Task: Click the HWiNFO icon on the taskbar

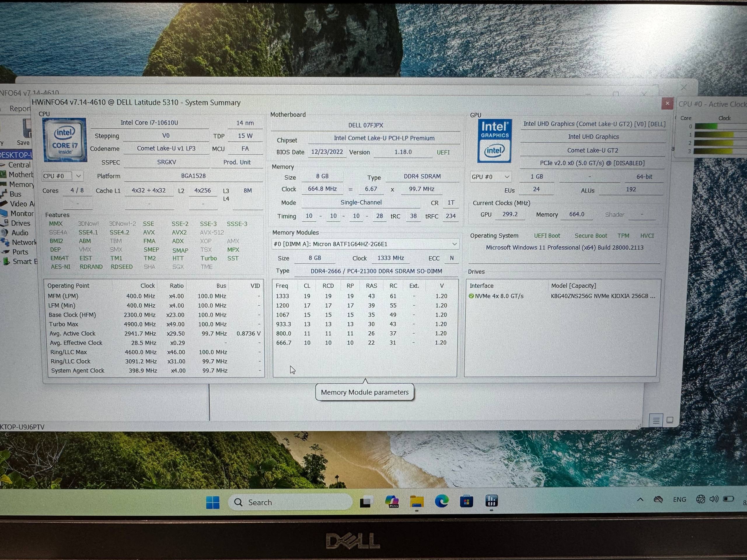Action: click(x=491, y=501)
